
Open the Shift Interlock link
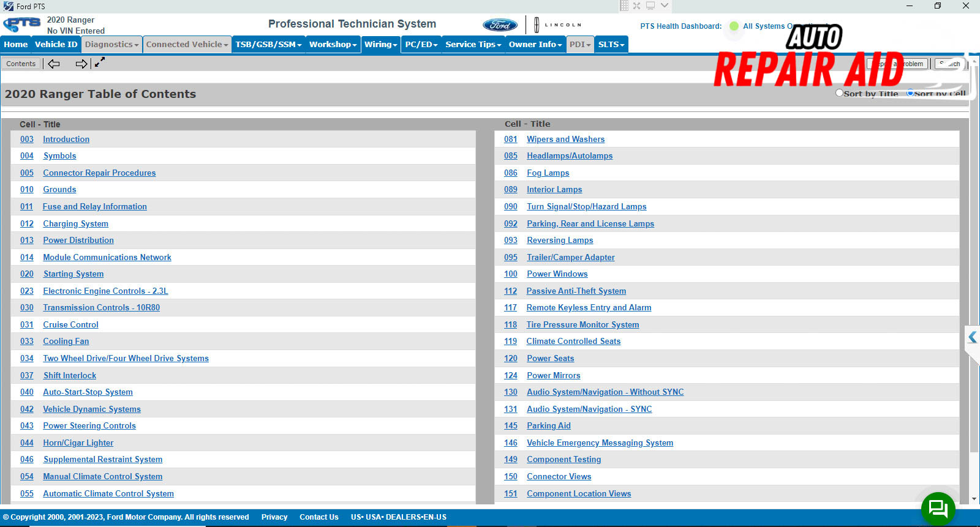[70, 376]
